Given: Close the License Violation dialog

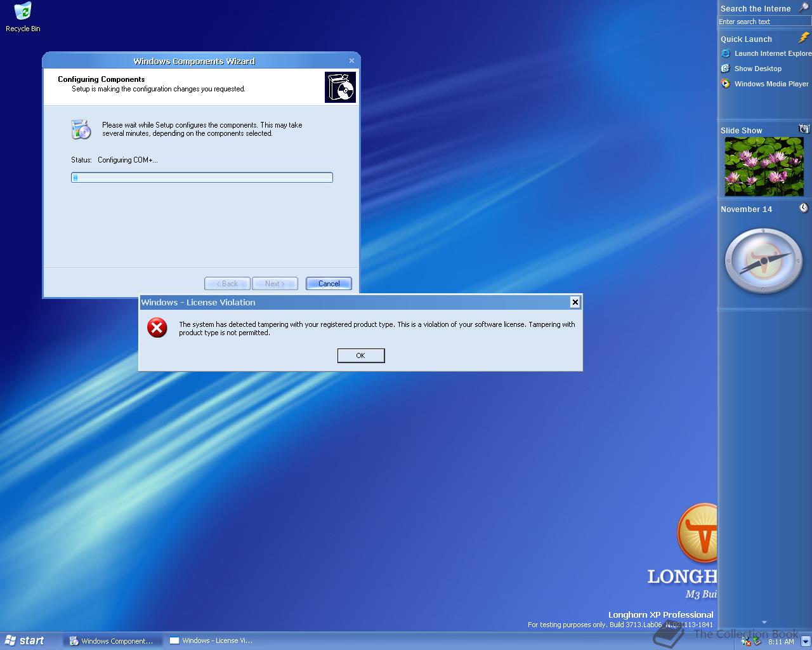Looking at the screenshot, I should (x=575, y=302).
